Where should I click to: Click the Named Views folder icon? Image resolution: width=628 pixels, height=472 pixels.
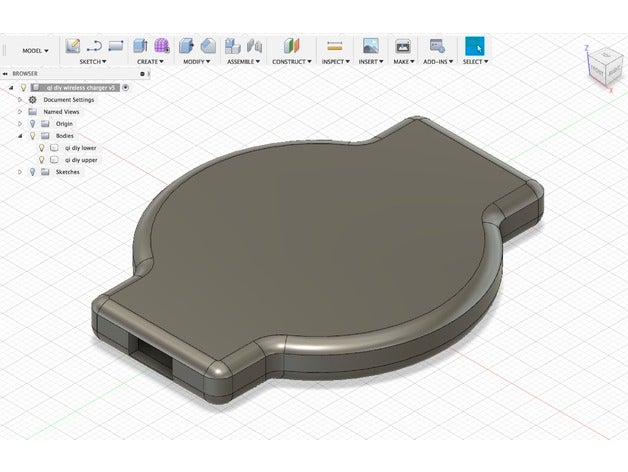[x=32, y=112]
